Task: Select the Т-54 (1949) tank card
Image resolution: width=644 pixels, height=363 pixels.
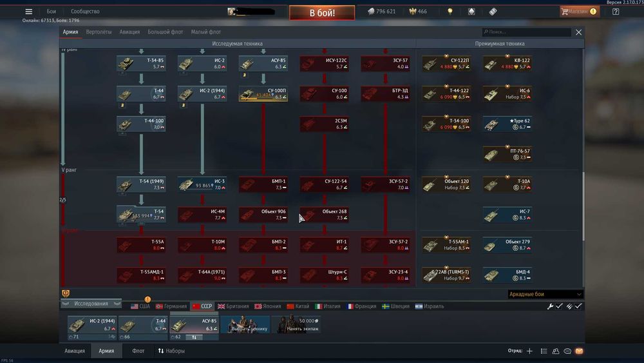Action: pyautogui.click(x=141, y=184)
